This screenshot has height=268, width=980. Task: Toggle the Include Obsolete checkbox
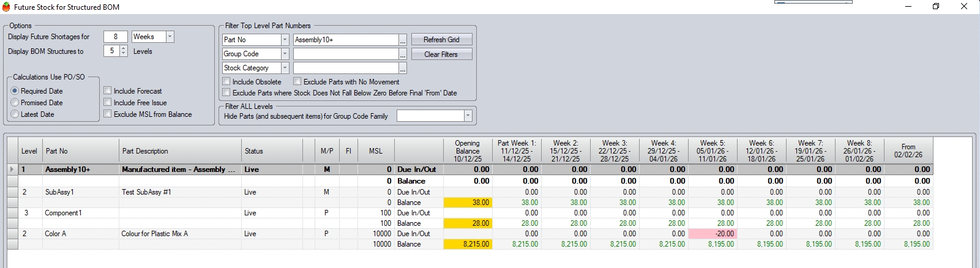pos(226,81)
